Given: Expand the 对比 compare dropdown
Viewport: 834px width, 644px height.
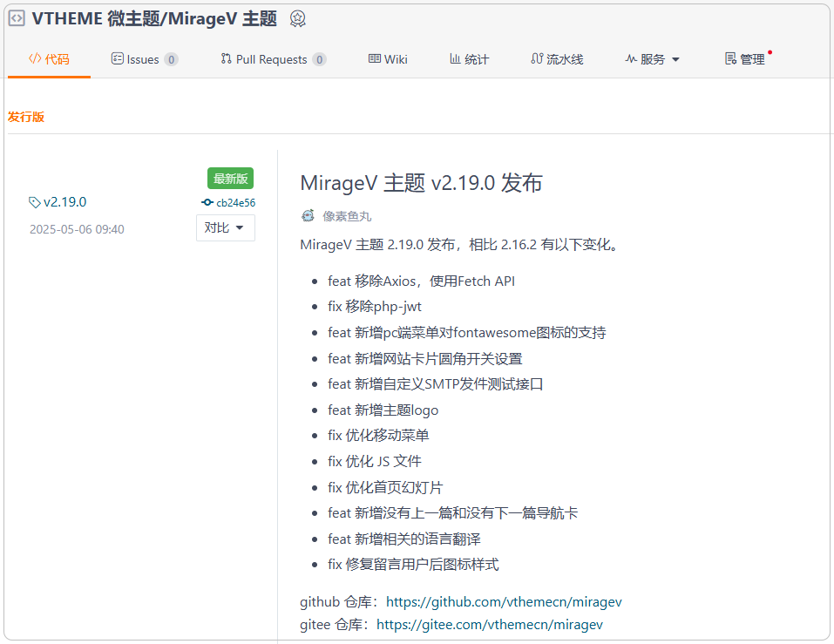Looking at the screenshot, I should pos(226,227).
